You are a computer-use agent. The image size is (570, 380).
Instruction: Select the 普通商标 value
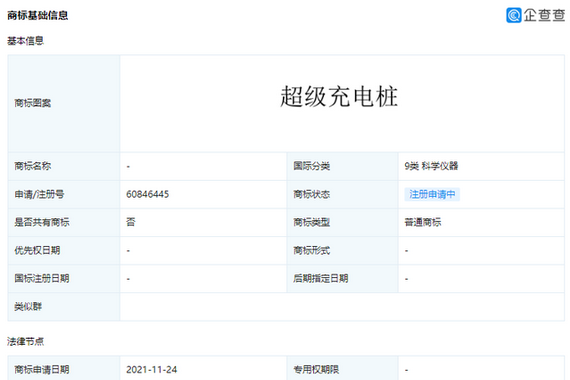click(x=423, y=222)
